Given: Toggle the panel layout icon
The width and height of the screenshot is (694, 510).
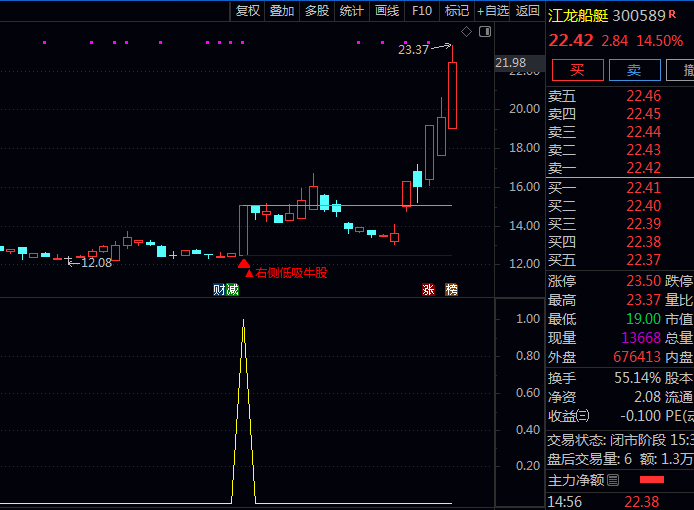Looking at the screenshot, I should (485, 31).
